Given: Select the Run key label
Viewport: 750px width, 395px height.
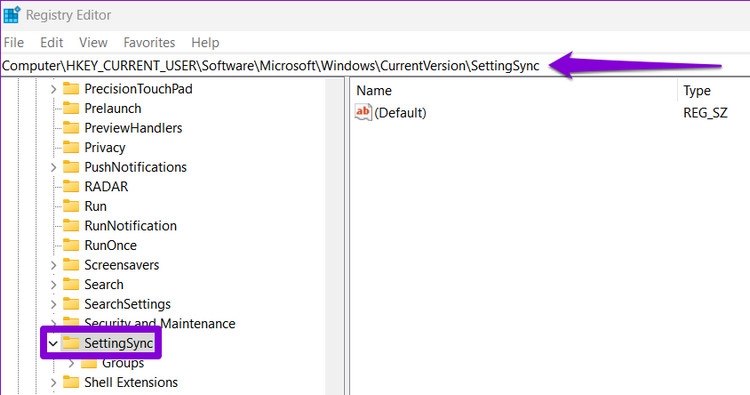Looking at the screenshot, I should point(96,207).
